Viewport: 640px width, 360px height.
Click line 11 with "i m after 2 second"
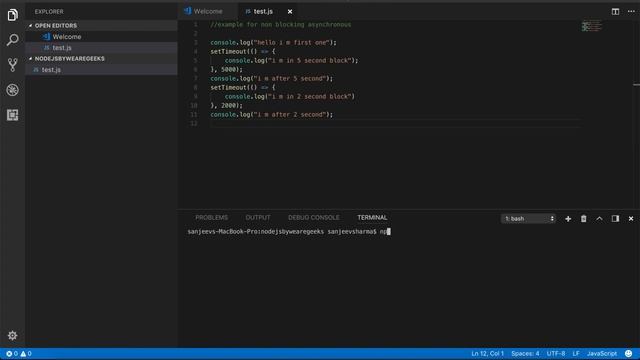coord(272,114)
